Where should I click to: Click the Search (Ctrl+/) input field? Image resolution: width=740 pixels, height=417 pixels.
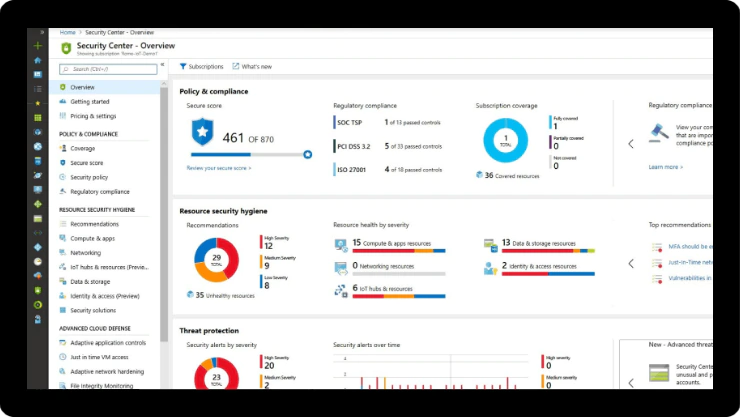coord(108,69)
